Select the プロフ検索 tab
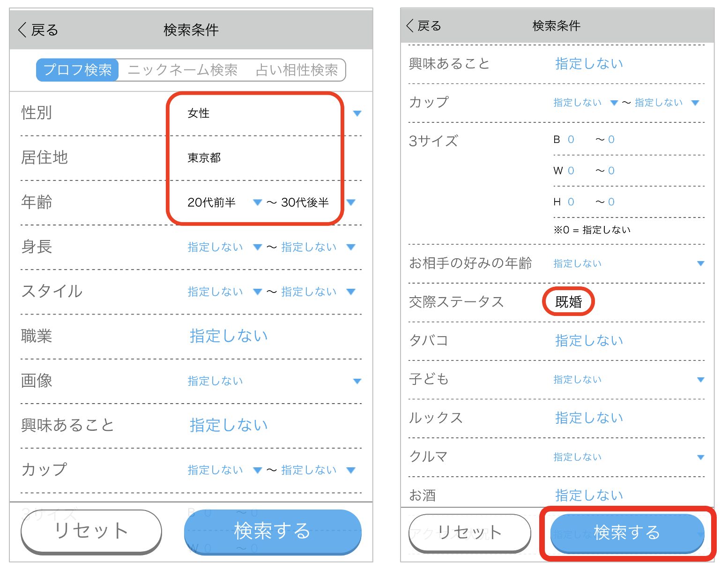 [78, 70]
